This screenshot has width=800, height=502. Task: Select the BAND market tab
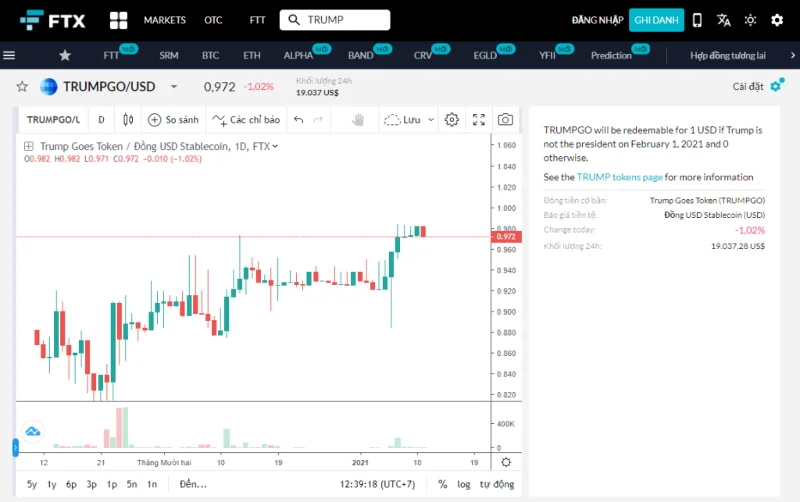click(361, 55)
